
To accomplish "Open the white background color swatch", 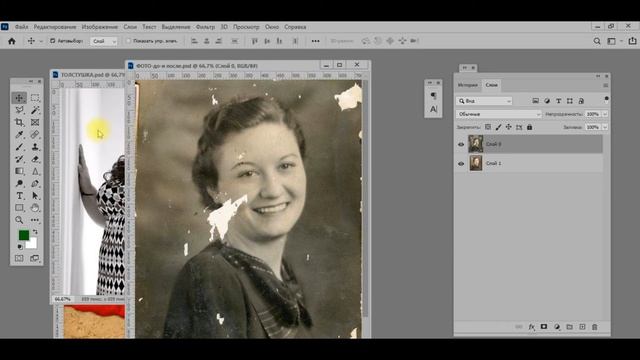I will pyautogui.click(x=32, y=244).
